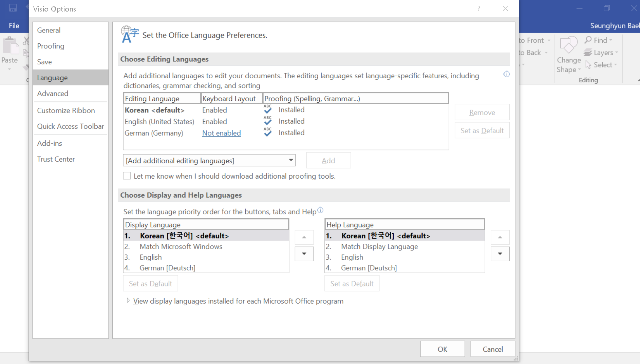This screenshot has height=364, width=640.
Task: Click the Not enabled keyboard layout link
Action: 222,133
